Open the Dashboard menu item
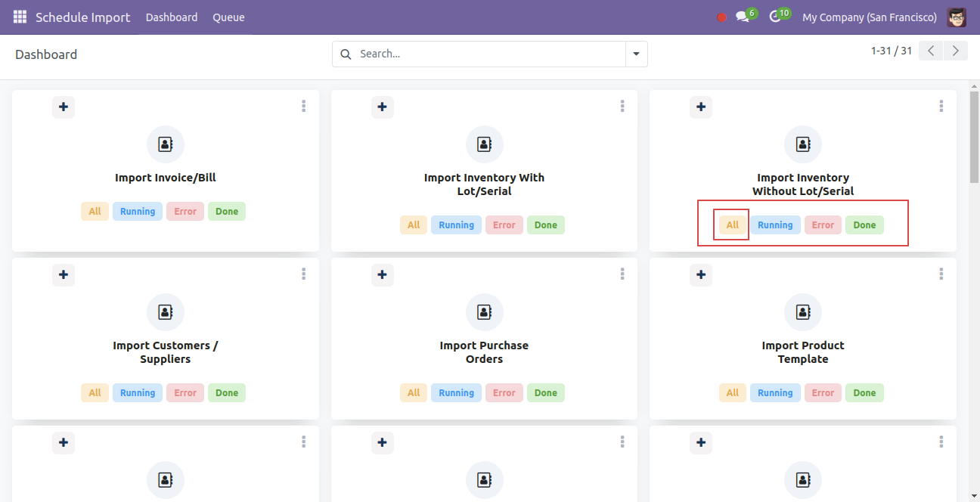Viewport: 980px width, 502px height. tap(172, 17)
